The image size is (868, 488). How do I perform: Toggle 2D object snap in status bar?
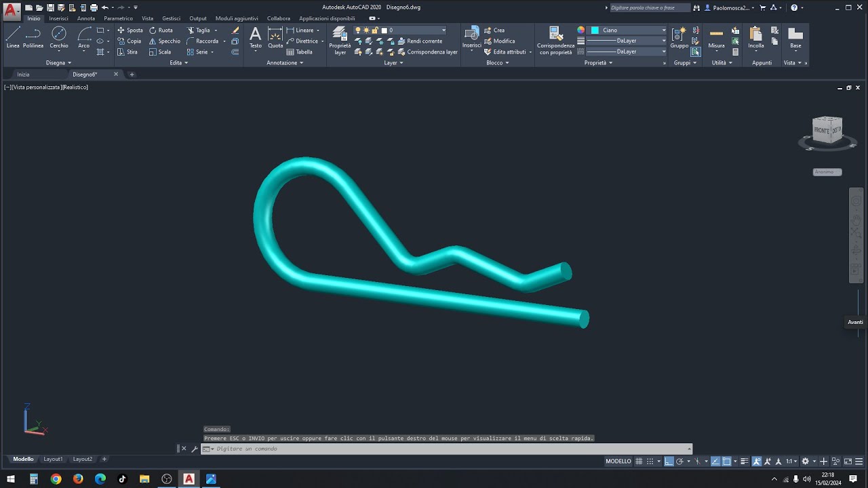pos(726,462)
